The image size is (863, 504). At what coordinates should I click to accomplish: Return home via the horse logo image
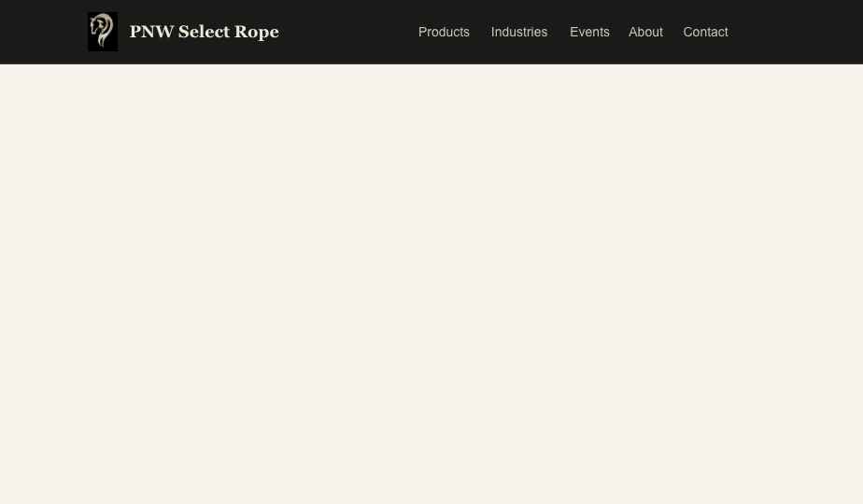click(102, 32)
